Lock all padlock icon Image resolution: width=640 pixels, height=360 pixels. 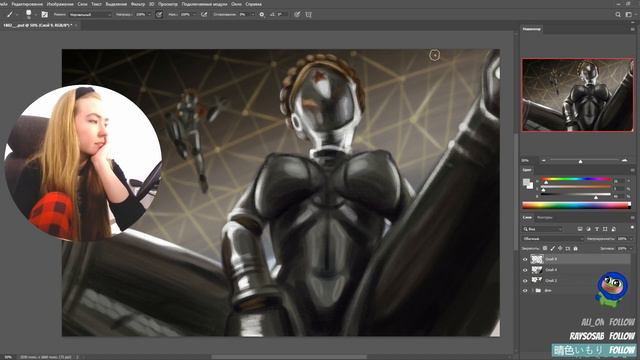click(x=576, y=248)
